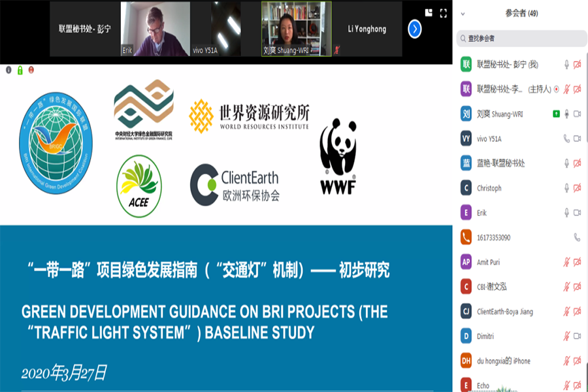Select participant name CBI-谢文泓
The image size is (588, 392).
point(491,287)
